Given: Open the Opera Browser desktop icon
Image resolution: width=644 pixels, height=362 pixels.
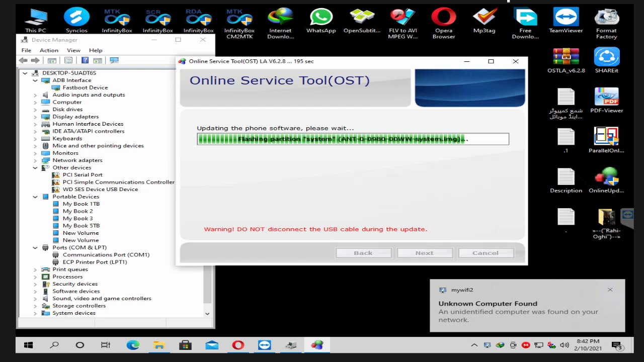Looking at the screenshot, I should [444, 24].
